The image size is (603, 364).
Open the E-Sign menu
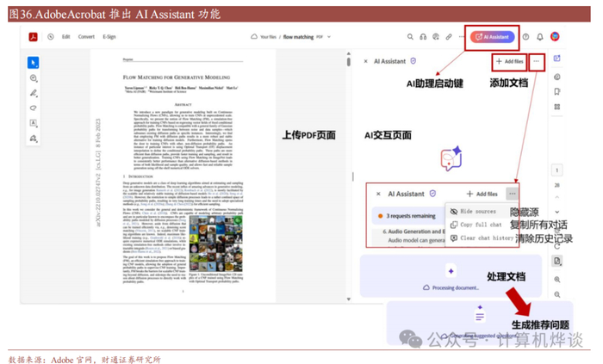tap(109, 37)
